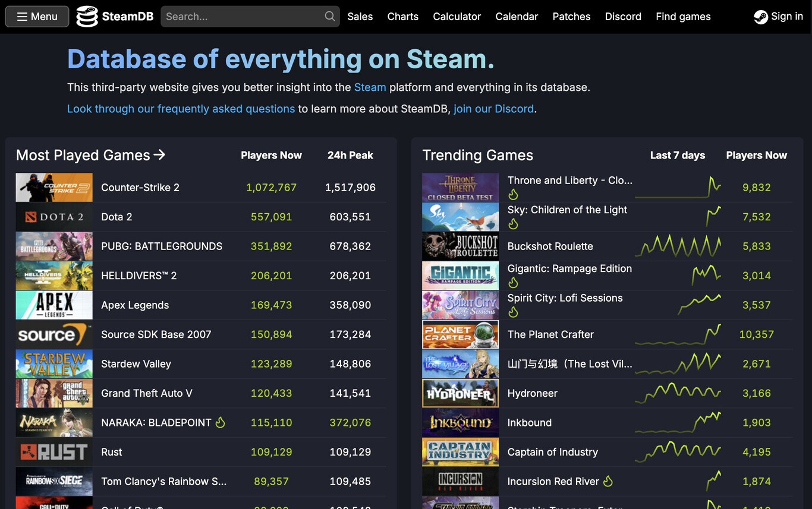Click the Stardew Valley game title

(x=136, y=364)
